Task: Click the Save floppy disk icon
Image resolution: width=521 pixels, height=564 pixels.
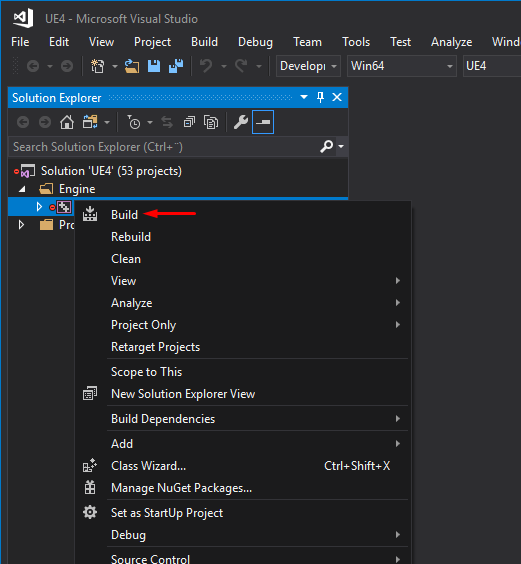Action: click(x=154, y=66)
